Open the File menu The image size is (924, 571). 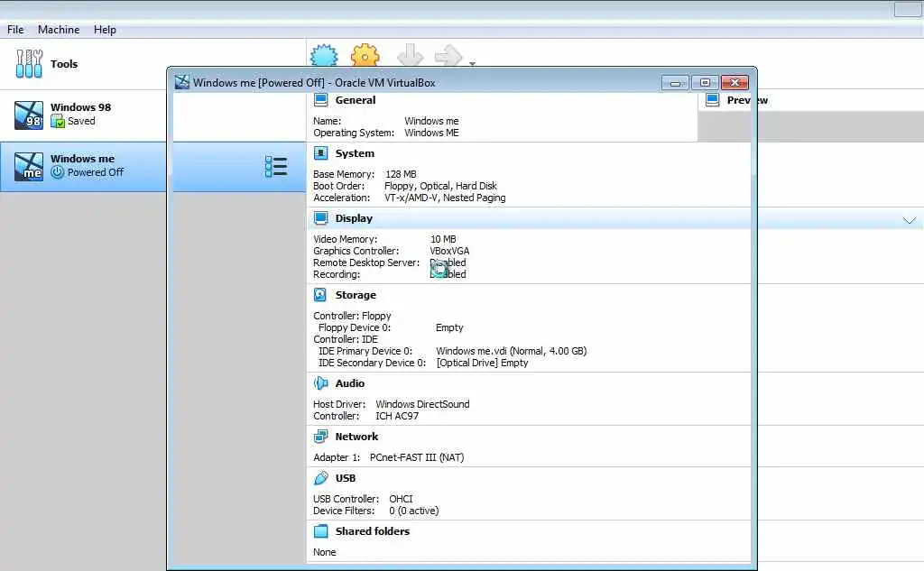(x=15, y=30)
